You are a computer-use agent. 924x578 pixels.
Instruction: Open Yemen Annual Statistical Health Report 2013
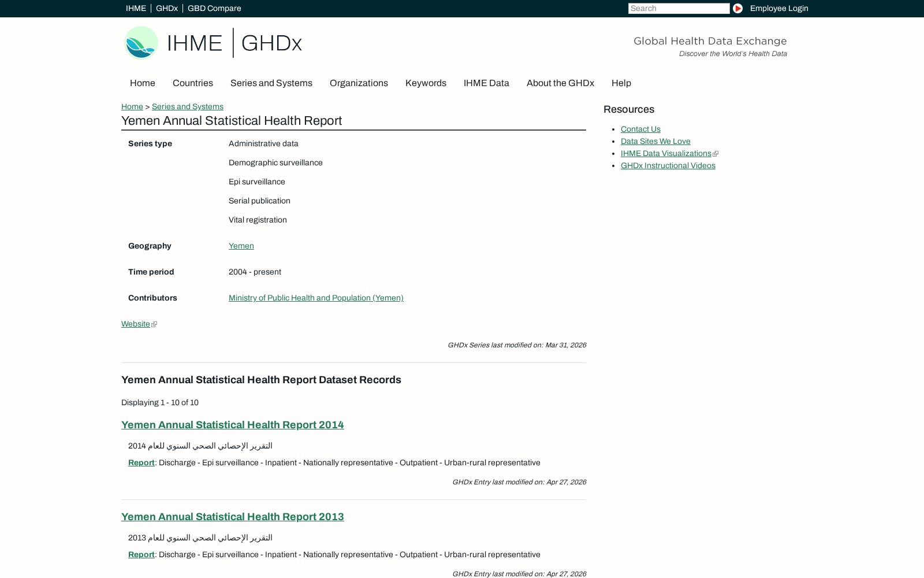point(233,517)
